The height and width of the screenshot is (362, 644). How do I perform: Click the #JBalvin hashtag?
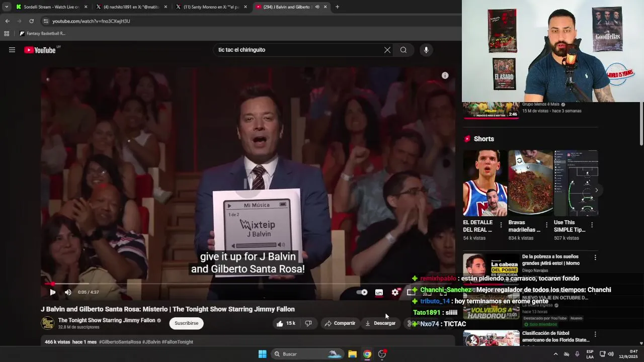[151, 342]
